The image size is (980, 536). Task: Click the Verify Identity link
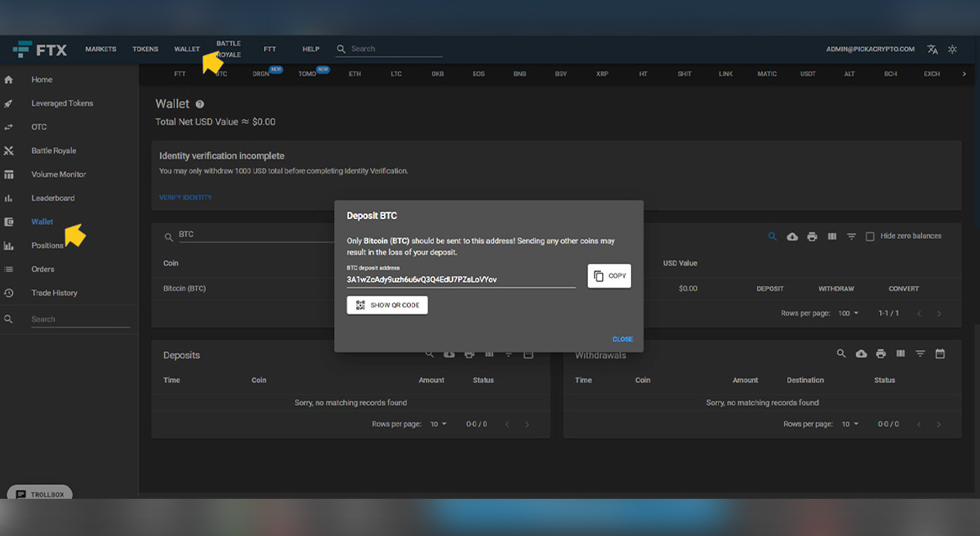tap(185, 198)
